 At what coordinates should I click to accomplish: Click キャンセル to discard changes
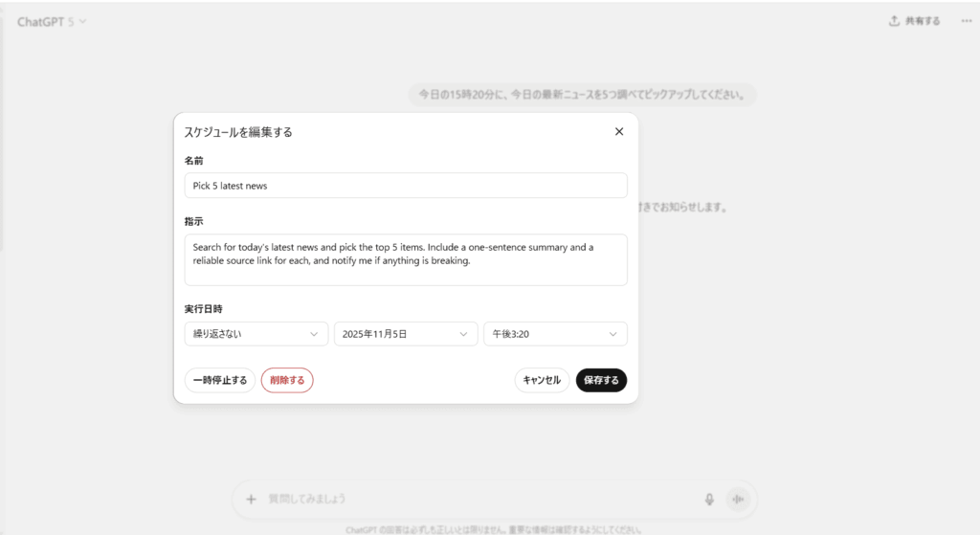coord(542,380)
